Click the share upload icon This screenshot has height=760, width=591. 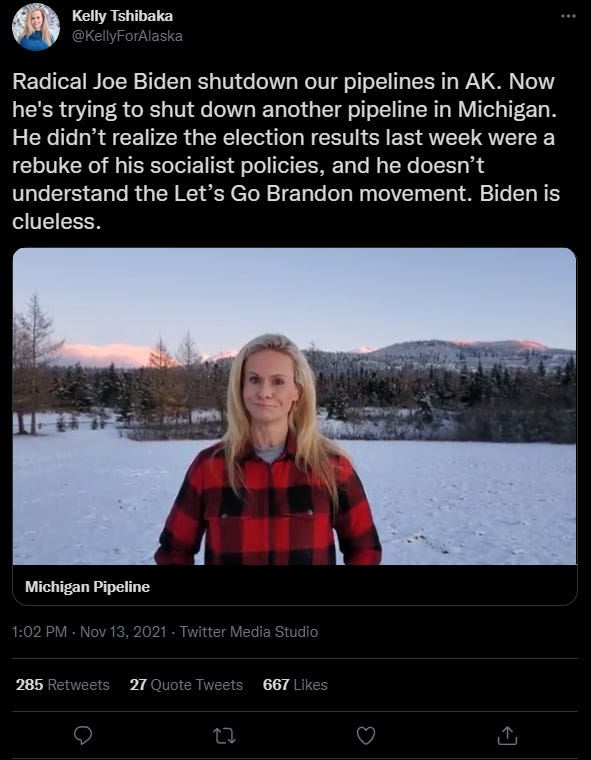[x=507, y=735]
